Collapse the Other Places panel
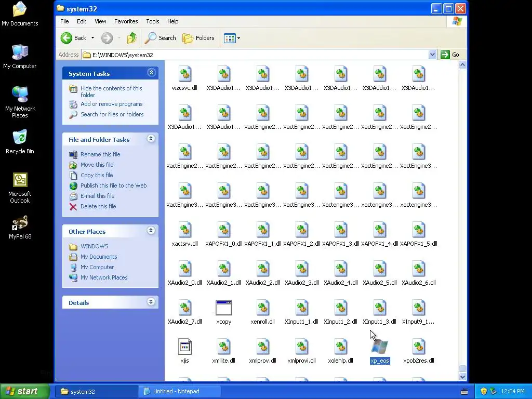The image size is (532, 399). pyautogui.click(x=151, y=231)
